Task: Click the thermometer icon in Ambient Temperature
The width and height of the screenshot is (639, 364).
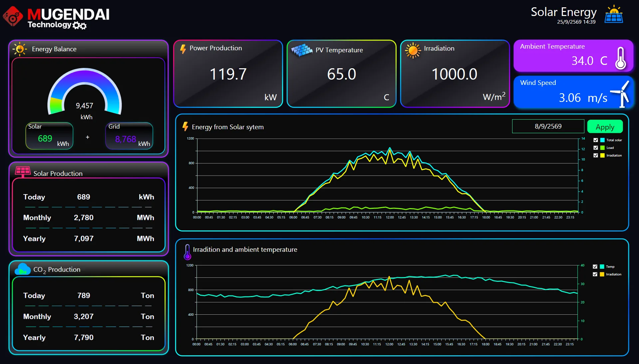Action: pyautogui.click(x=620, y=58)
